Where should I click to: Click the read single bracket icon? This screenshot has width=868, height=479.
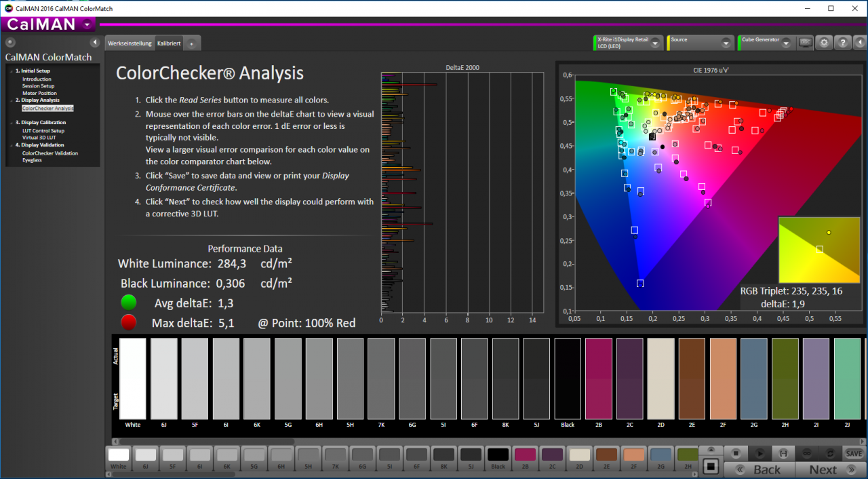(783, 453)
